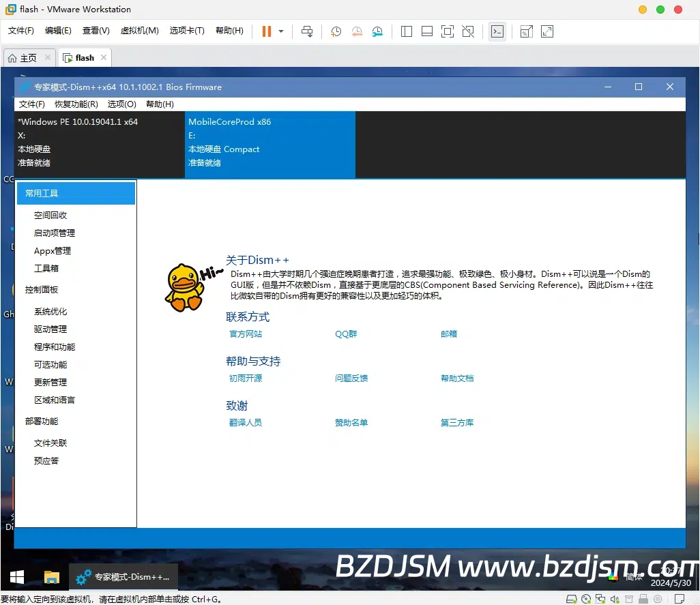Open Dism++ 恢复功能(R) menu

(x=76, y=104)
